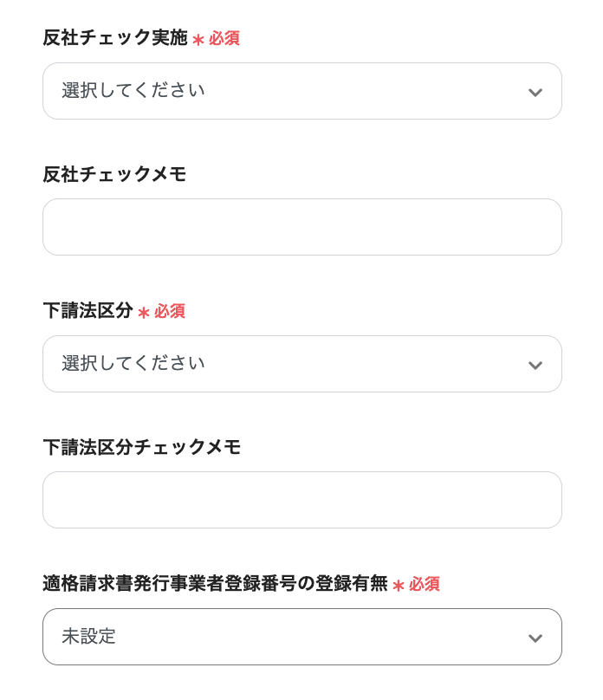Open the 適格請求書発行事業者登録番号の登録有無 dropdown
Screen dimensions: 603x700
click(x=301, y=637)
